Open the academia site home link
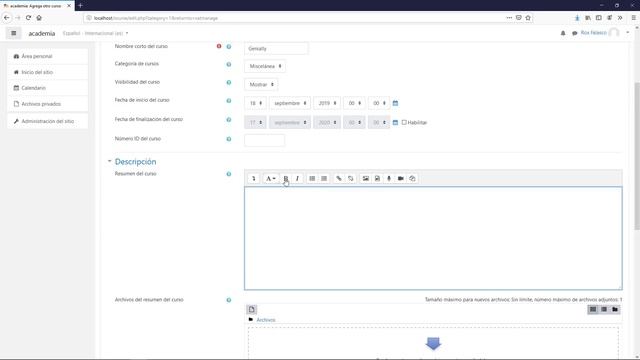The width and height of the screenshot is (640, 360). [x=42, y=33]
